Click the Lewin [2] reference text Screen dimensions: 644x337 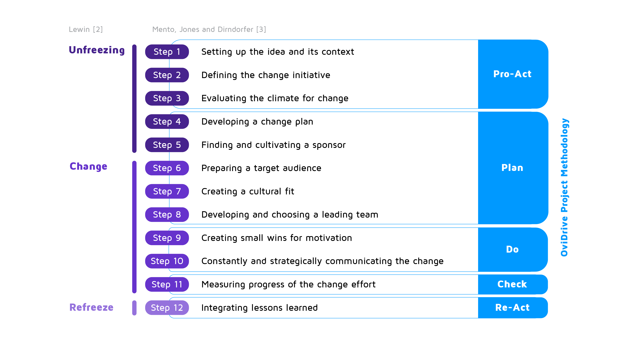click(86, 30)
